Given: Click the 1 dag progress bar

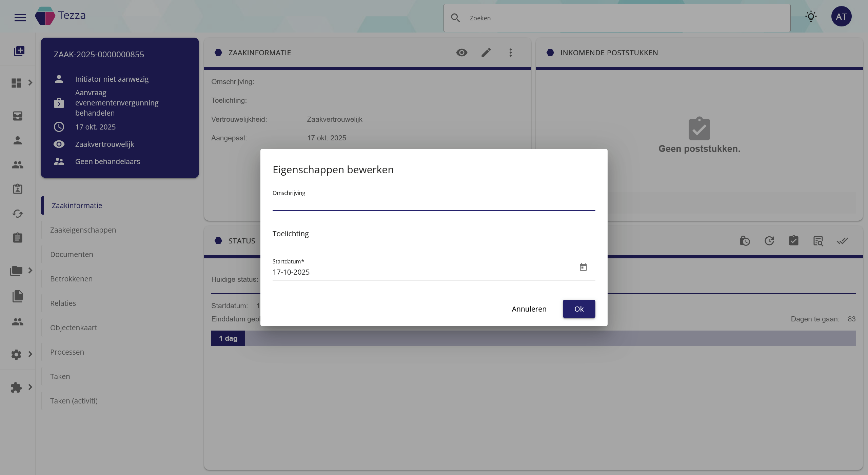Looking at the screenshot, I should (x=228, y=338).
